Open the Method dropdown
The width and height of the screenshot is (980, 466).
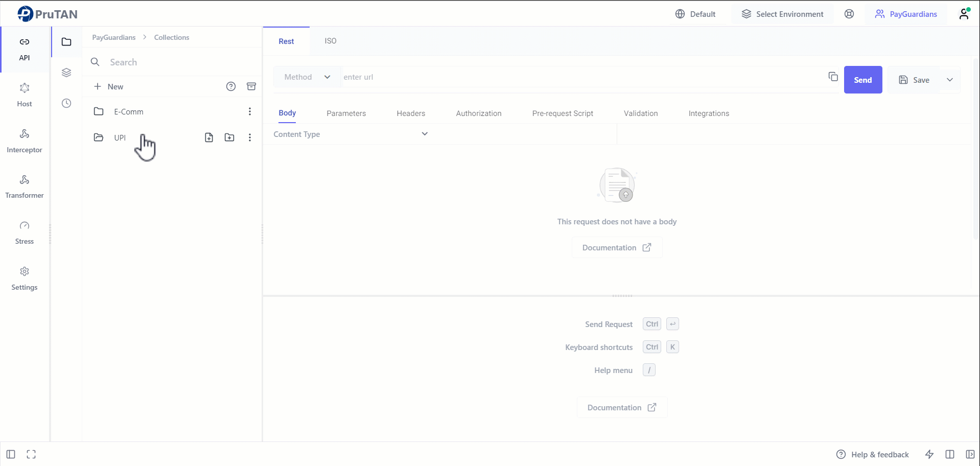coord(307,77)
